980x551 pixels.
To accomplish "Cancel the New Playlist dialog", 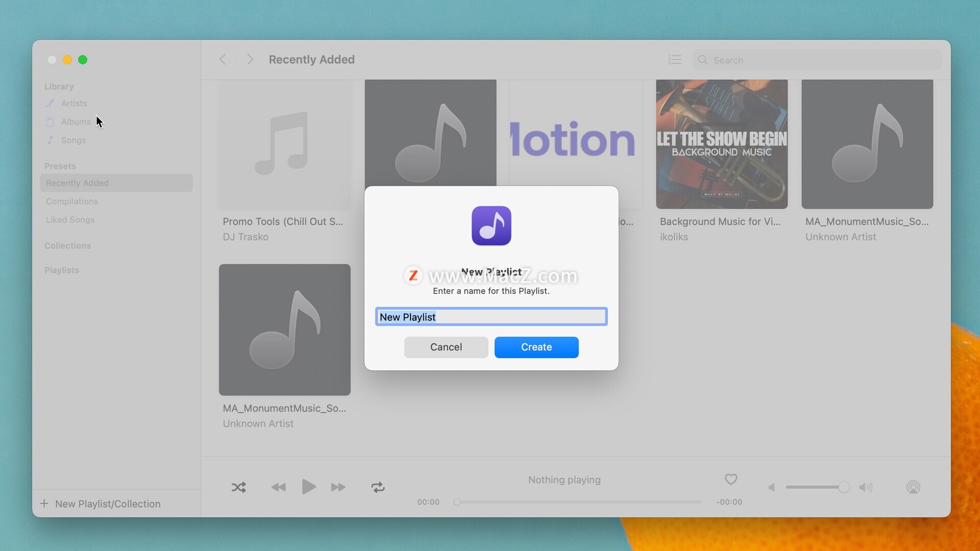I will click(x=446, y=347).
